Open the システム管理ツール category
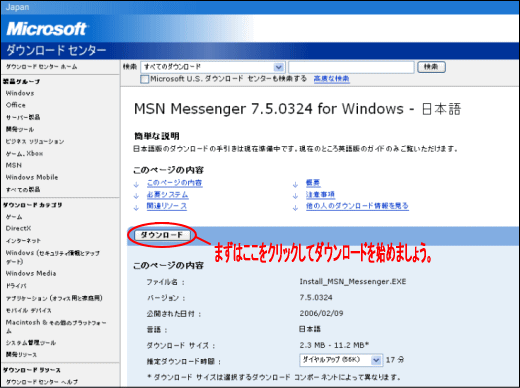The width and height of the screenshot is (520, 388). click(31, 343)
